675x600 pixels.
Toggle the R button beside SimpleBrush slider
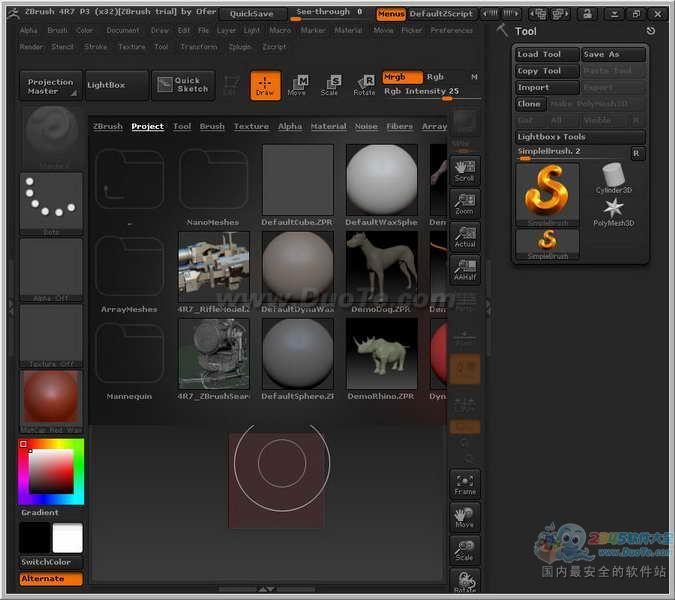click(637, 153)
